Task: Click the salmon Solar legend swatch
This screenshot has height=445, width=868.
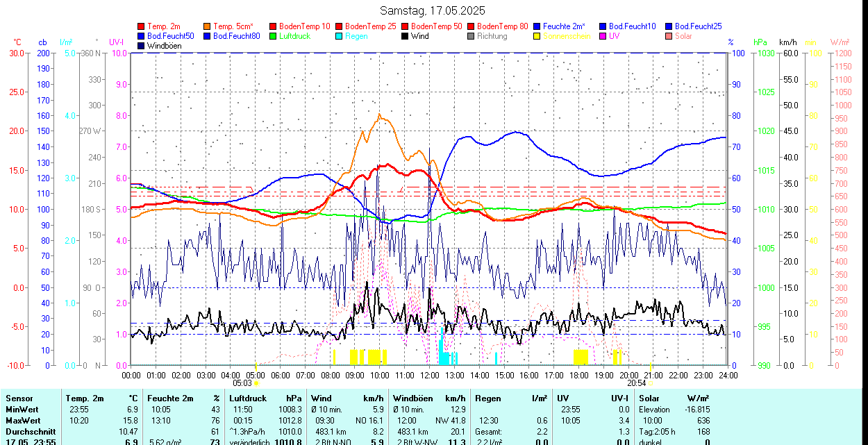Action: click(x=669, y=36)
